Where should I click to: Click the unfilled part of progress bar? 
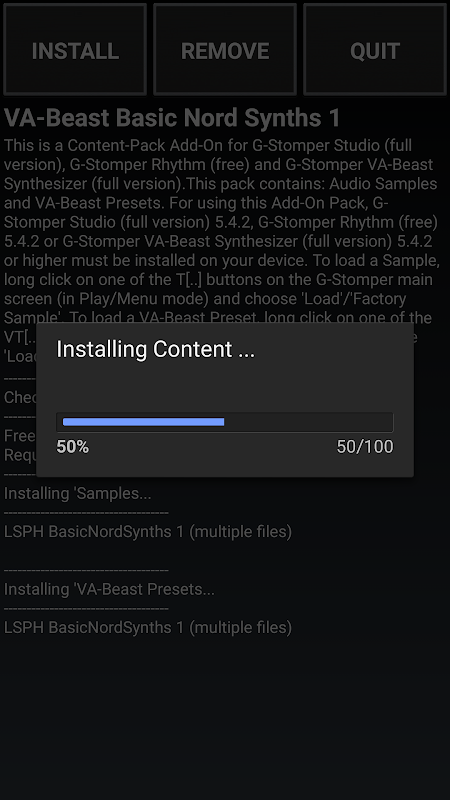(308, 422)
